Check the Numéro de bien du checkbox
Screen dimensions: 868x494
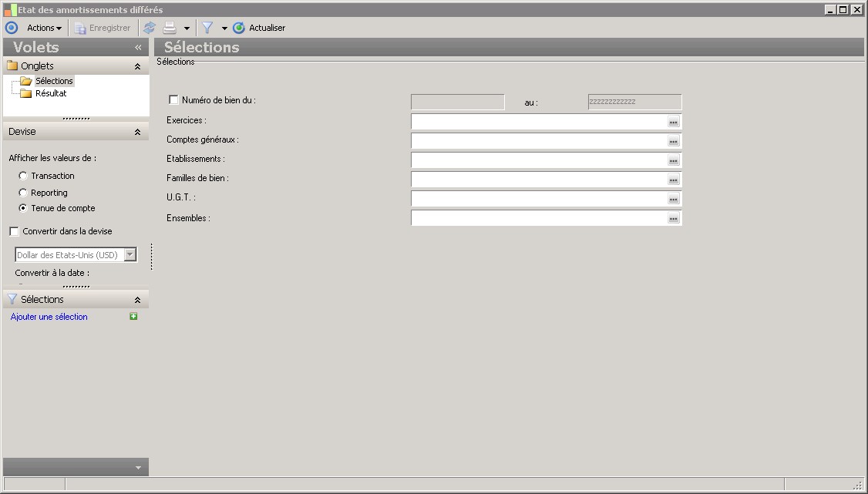click(x=173, y=99)
